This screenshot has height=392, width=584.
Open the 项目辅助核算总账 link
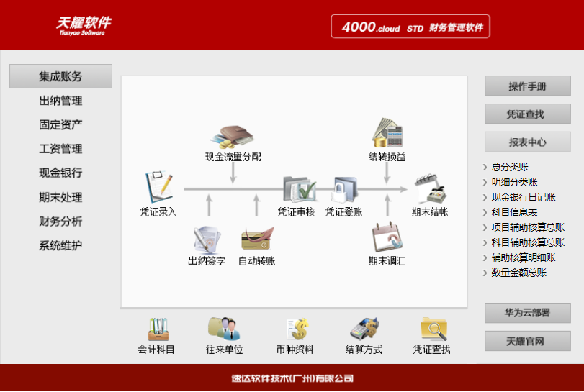(528, 227)
